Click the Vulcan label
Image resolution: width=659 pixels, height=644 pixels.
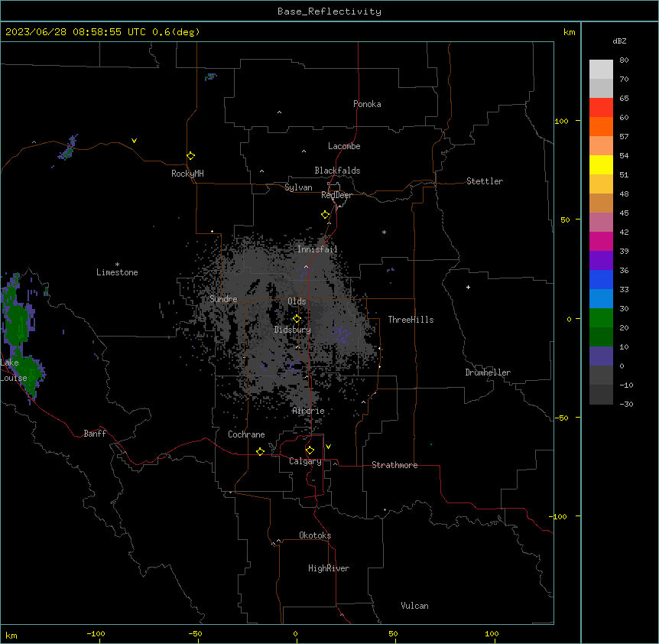(414, 606)
